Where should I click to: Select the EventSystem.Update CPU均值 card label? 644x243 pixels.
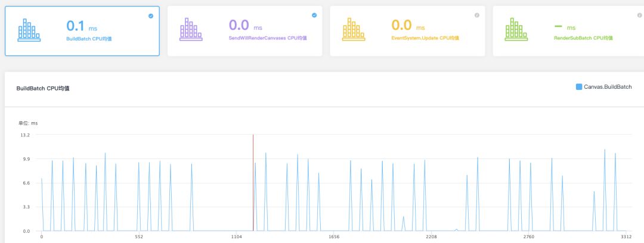425,38
